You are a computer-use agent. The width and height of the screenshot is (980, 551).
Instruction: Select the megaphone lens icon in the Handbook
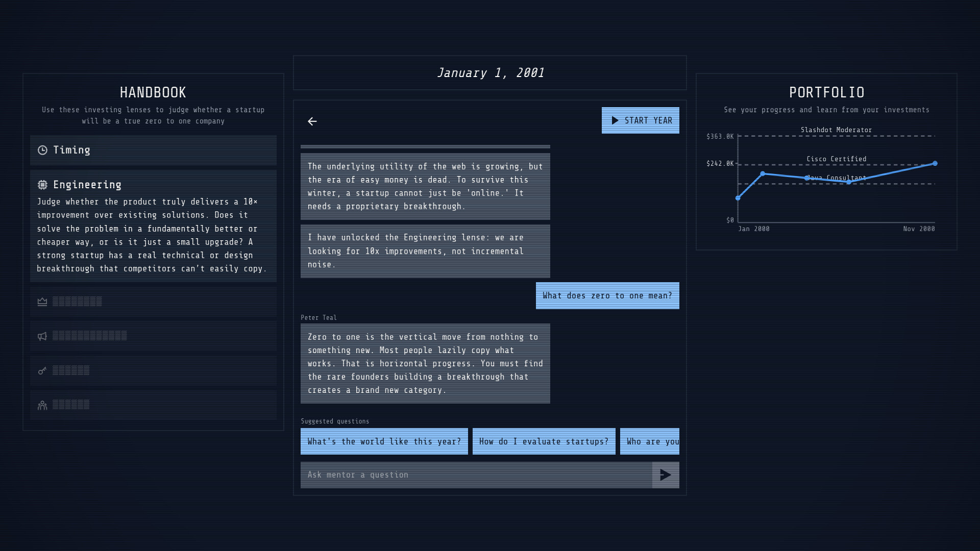(42, 336)
